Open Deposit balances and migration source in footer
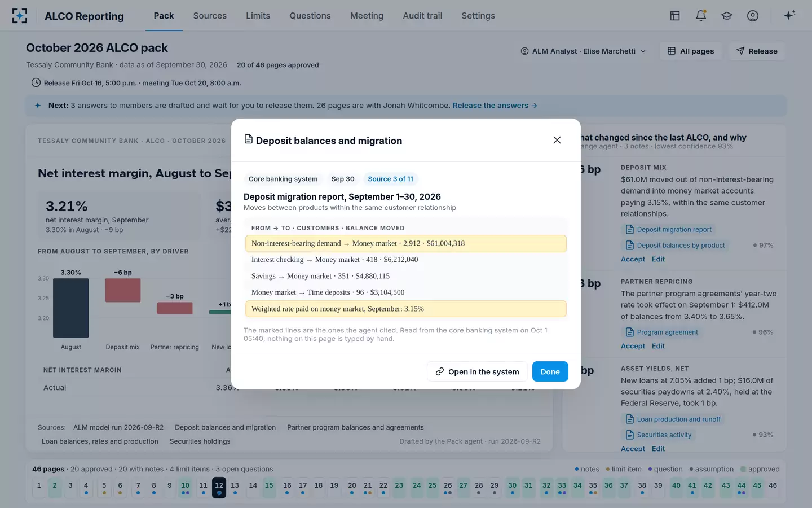 pyautogui.click(x=226, y=427)
